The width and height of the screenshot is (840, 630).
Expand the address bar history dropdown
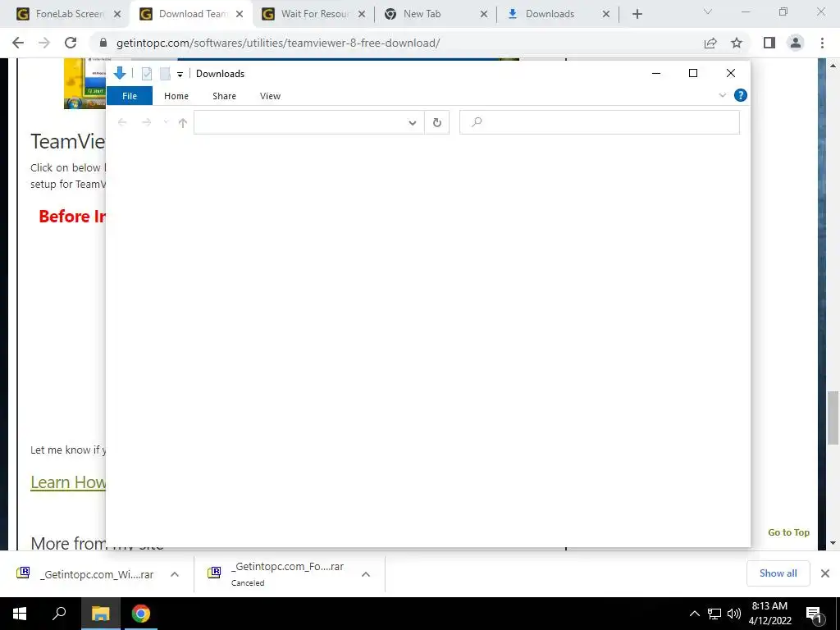(413, 123)
